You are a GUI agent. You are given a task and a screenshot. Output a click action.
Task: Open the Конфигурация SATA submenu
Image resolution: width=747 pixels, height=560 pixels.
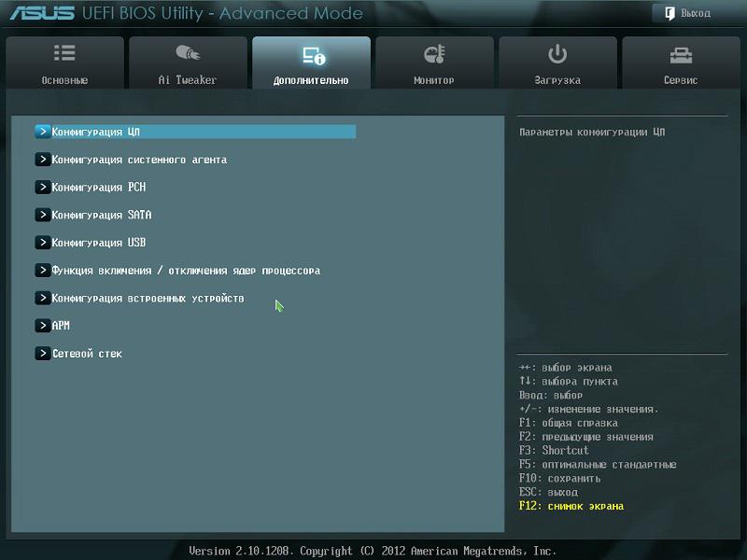(x=101, y=216)
